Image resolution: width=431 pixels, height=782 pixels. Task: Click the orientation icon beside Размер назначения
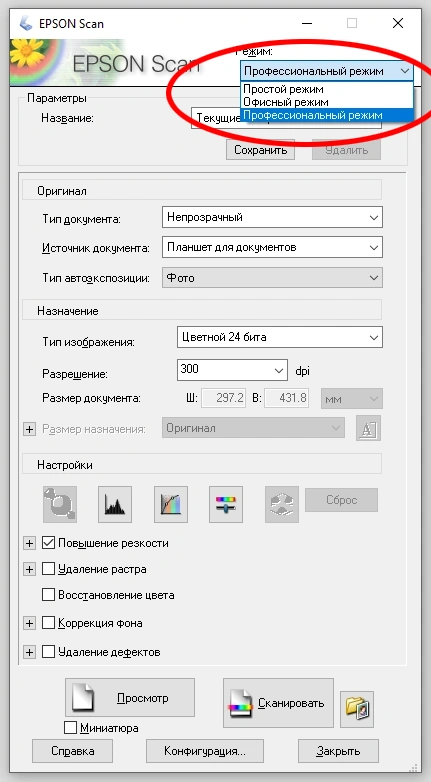[x=368, y=428]
